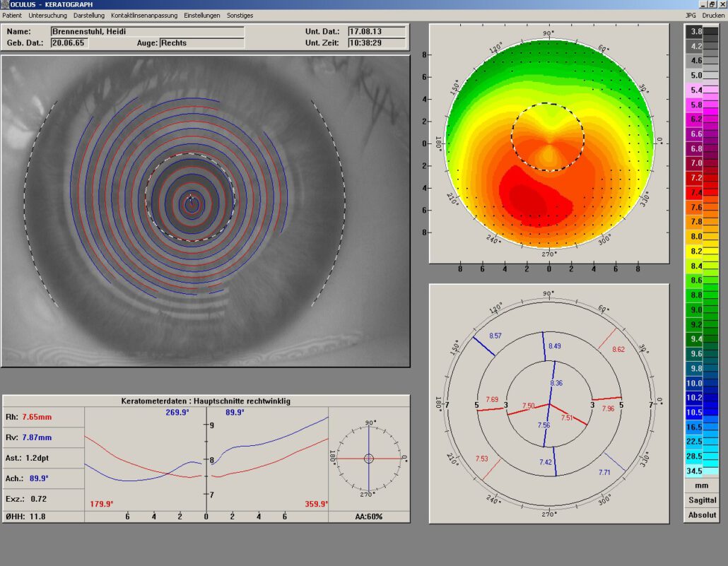The width and height of the screenshot is (728, 566).
Task: Toggle the Absolut scale button
Action: pyautogui.click(x=701, y=515)
